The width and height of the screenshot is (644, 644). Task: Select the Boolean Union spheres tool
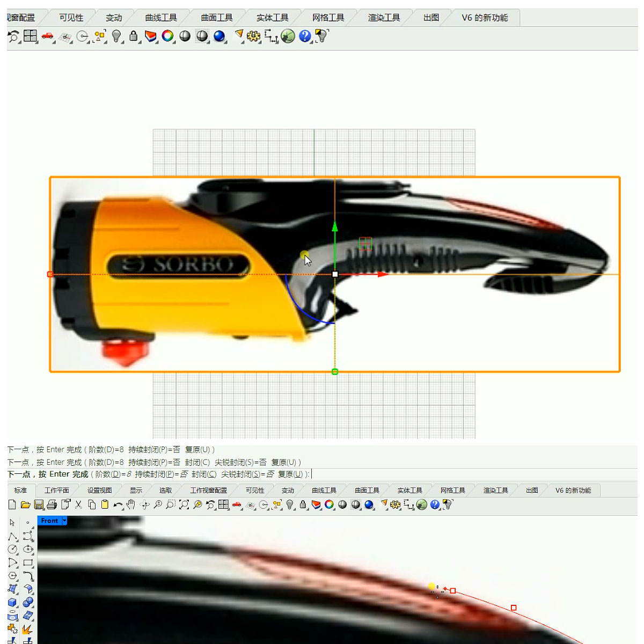(x=28, y=602)
